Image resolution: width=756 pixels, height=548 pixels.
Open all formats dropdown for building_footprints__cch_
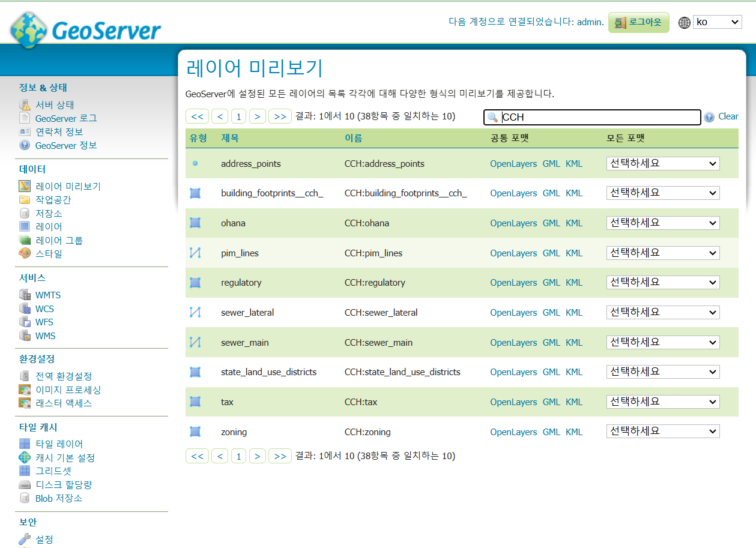click(x=663, y=193)
